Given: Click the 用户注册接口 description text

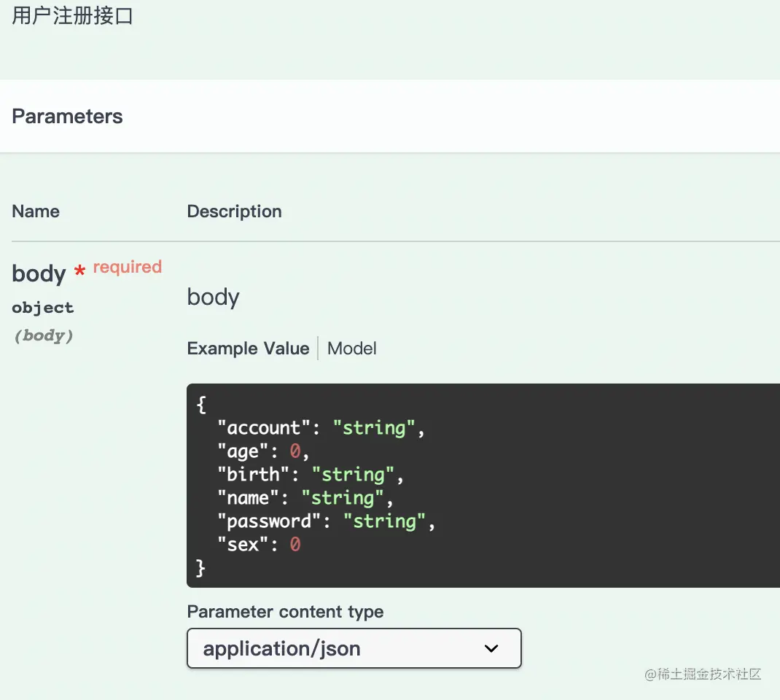Looking at the screenshot, I should pos(73,16).
